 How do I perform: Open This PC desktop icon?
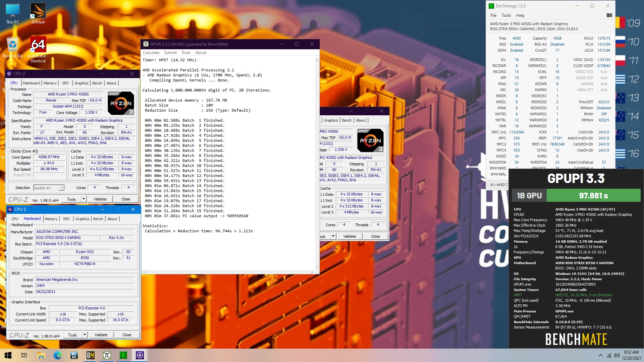(12, 14)
